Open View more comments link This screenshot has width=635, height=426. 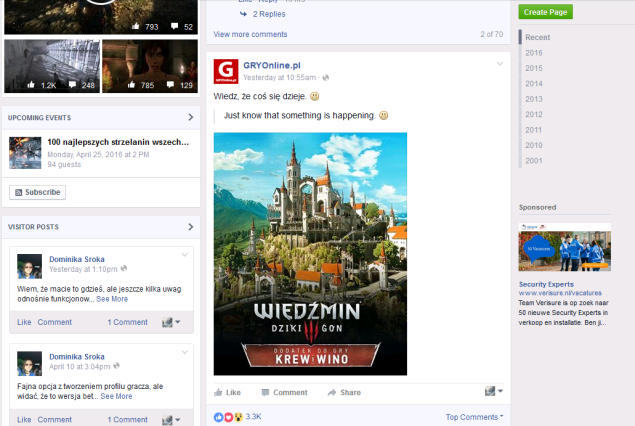tap(250, 34)
